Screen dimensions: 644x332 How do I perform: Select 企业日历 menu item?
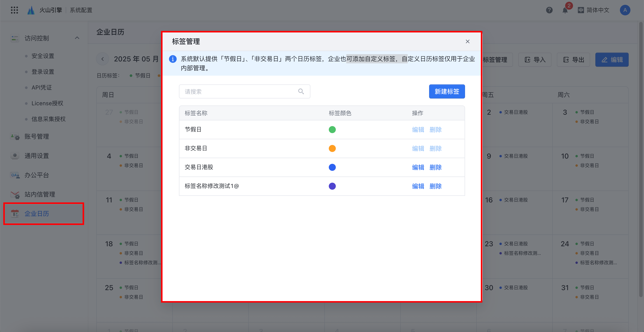tap(44, 213)
